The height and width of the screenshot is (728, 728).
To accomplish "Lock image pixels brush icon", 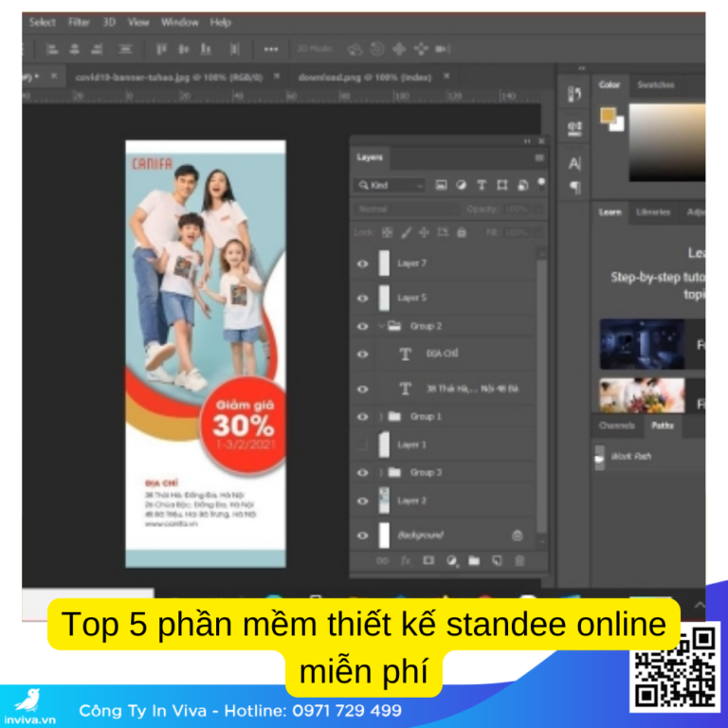I will (x=407, y=232).
